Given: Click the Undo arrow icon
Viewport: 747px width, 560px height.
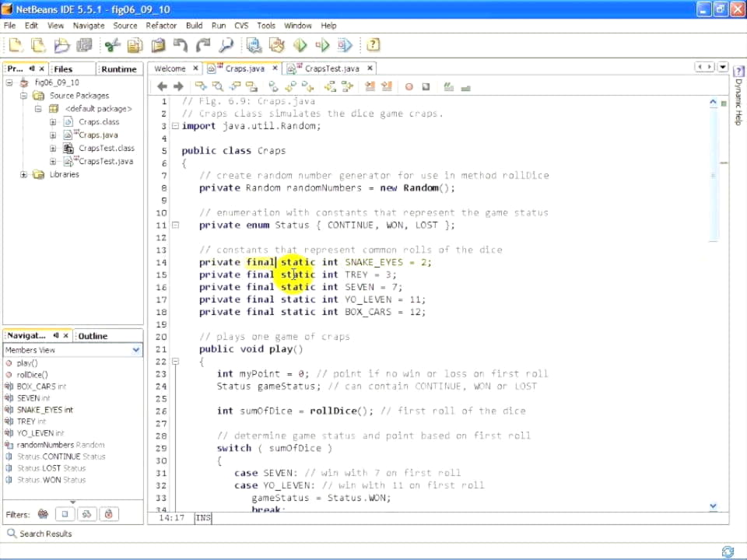Looking at the screenshot, I should tap(181, 45).
